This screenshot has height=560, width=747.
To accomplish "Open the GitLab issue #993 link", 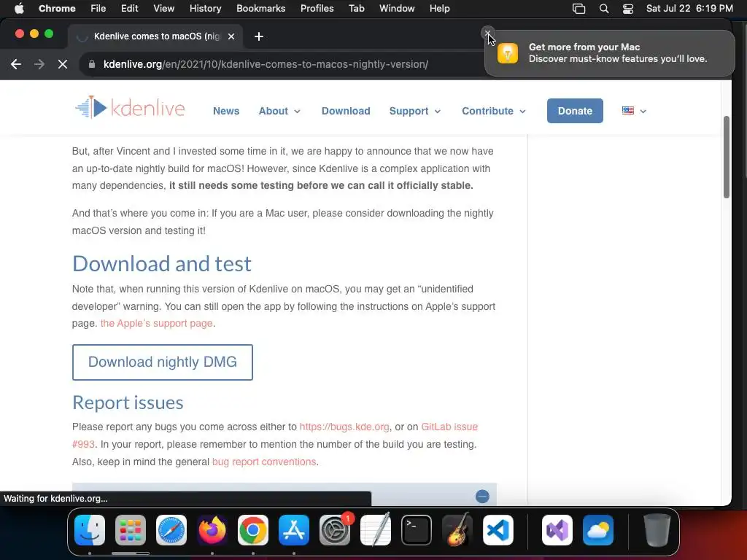I will pos(449,427).
